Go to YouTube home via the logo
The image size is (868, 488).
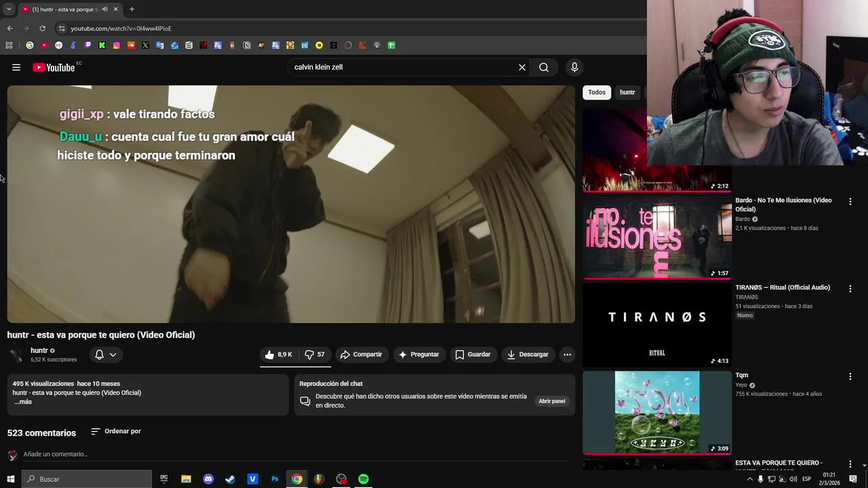click(54, 67)
